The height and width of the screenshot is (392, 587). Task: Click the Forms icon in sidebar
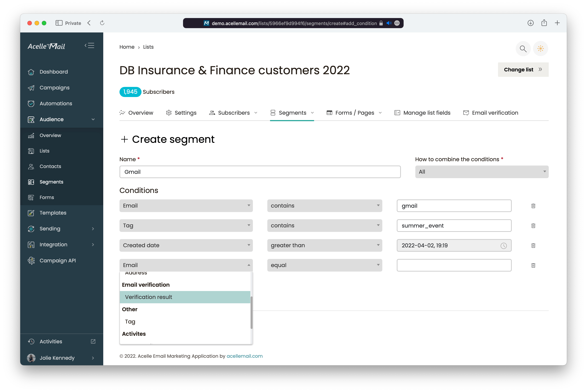coord(31,197)
